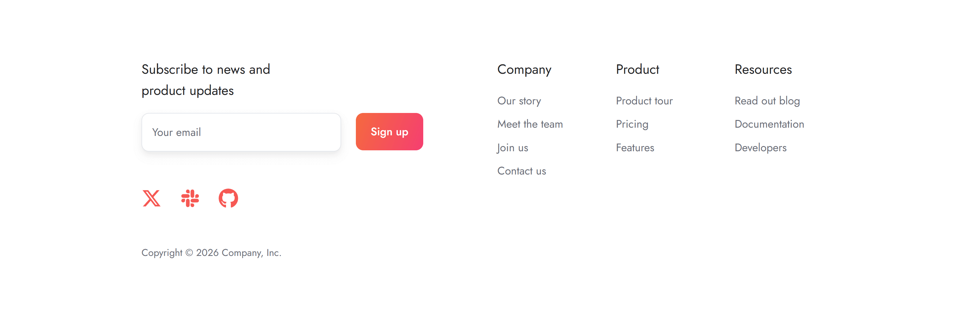This screenshot has height=319, width=980.
Task: Click the Slack social icon
Action: (x=190, y=198)
